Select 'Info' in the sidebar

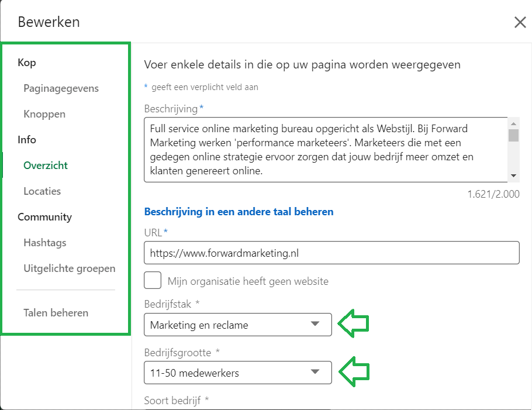[x=27, y=140]
